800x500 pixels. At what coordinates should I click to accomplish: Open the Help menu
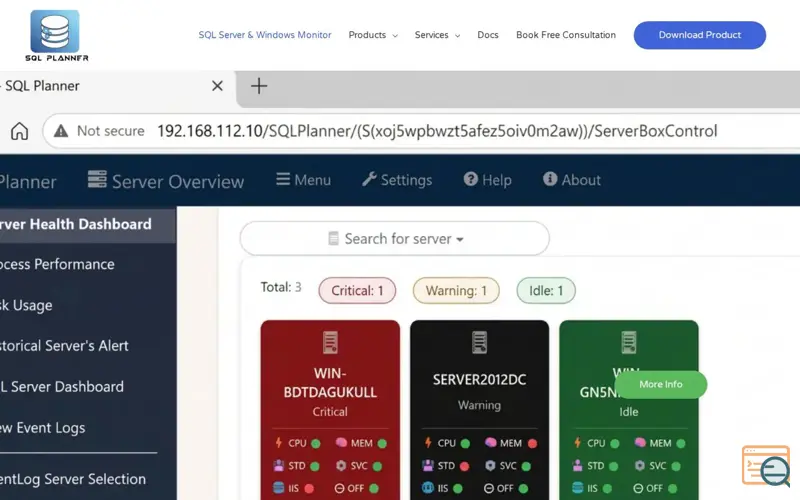click(487, 180)
